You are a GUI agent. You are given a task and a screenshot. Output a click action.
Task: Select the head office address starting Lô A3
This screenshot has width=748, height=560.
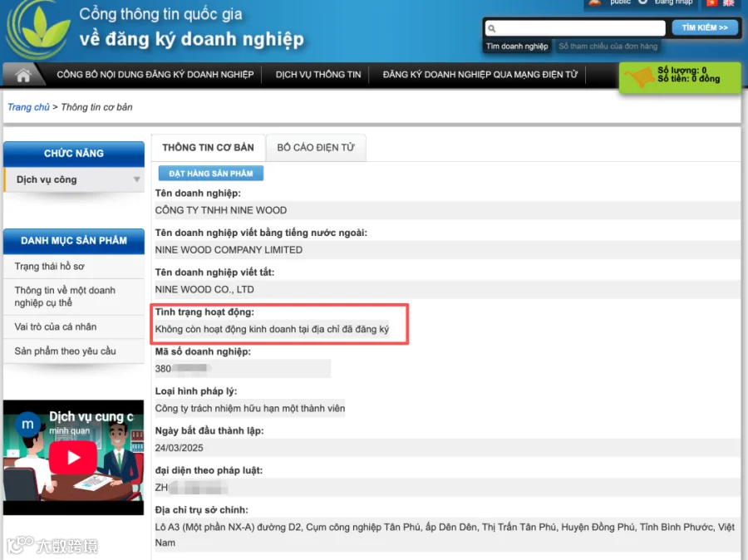coord(445,535)
